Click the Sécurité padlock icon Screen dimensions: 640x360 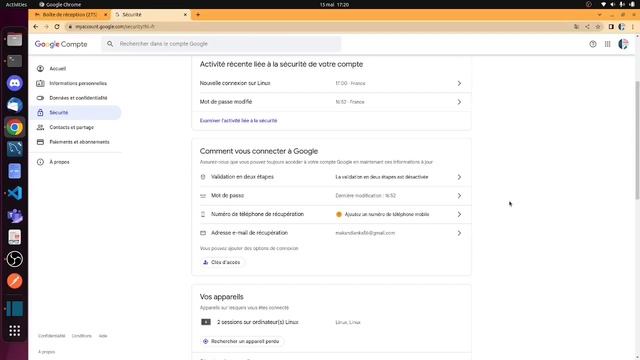[x=40, y=113]
